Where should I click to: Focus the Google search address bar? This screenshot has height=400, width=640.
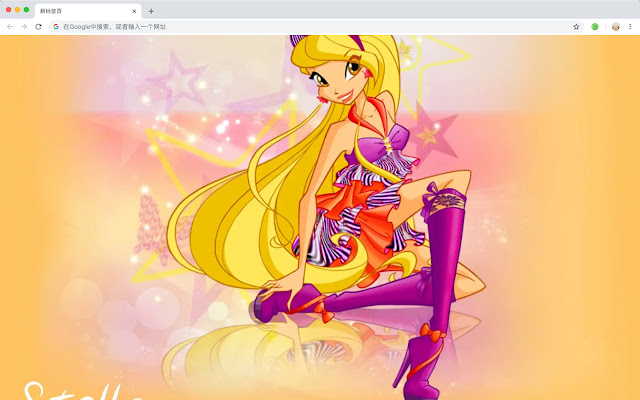pos(316,27)
